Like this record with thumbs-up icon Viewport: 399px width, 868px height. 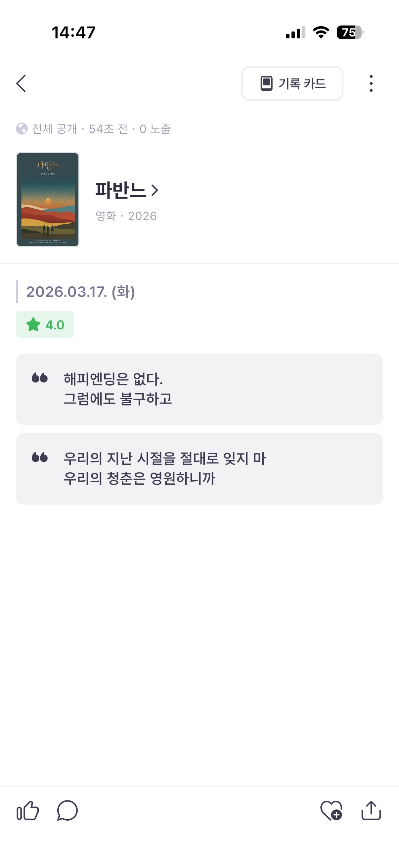(27, 811)
